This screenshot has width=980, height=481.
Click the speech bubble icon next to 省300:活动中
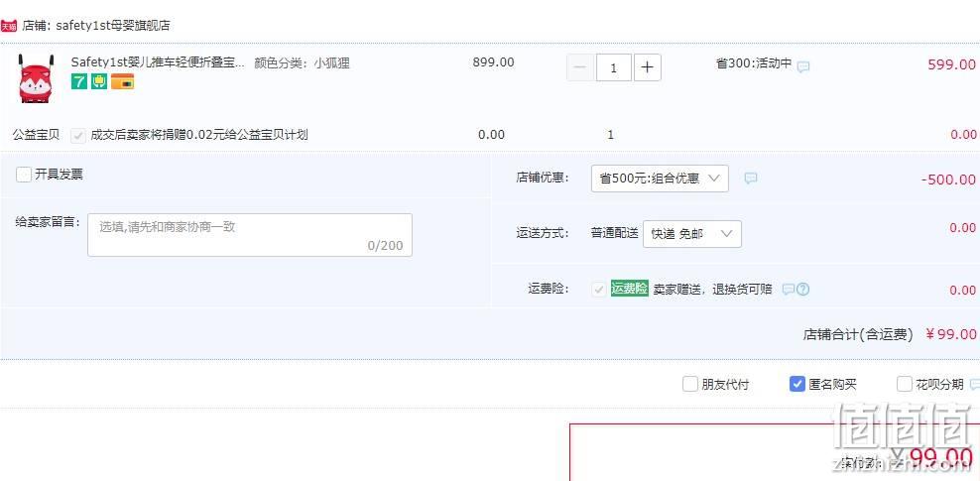[803, 66]
